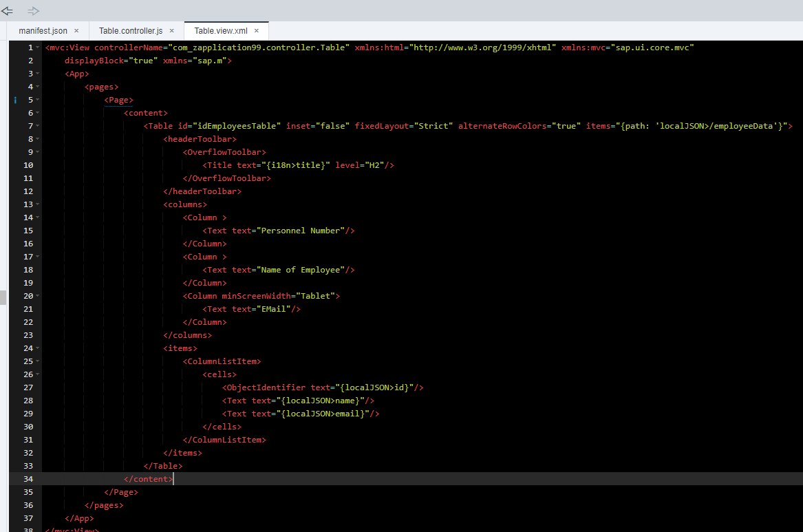
Task: Close the manifest.json tab
Action: click(x=76, y=30)
